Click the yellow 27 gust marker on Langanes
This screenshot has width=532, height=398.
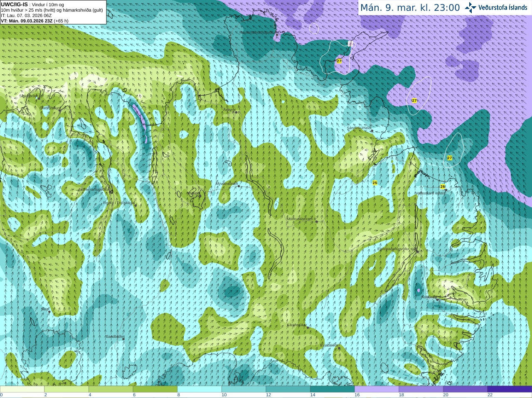coord(339,61)
